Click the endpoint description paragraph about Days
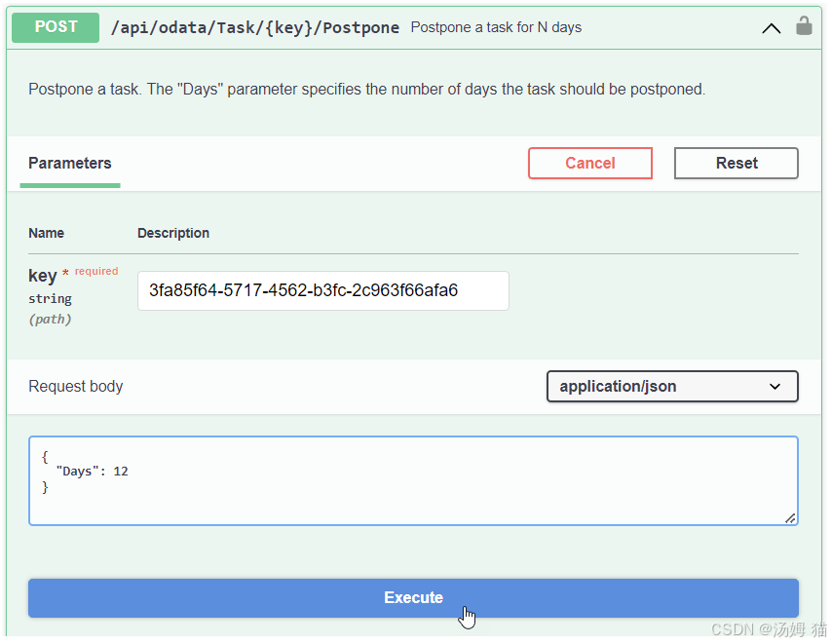Screen dimensions: 831x644 (x=366, y=89)
